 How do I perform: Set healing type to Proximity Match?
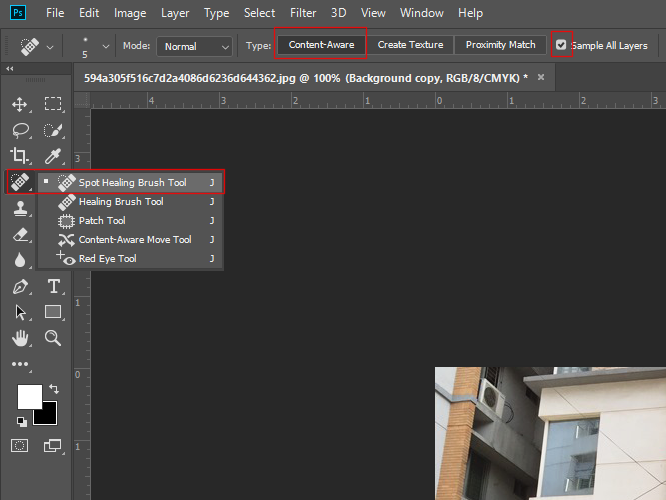point(500,45)
